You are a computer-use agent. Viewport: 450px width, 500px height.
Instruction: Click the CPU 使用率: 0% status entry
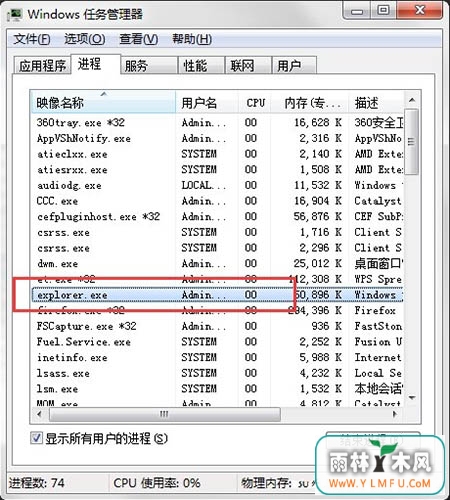(157, 483)
